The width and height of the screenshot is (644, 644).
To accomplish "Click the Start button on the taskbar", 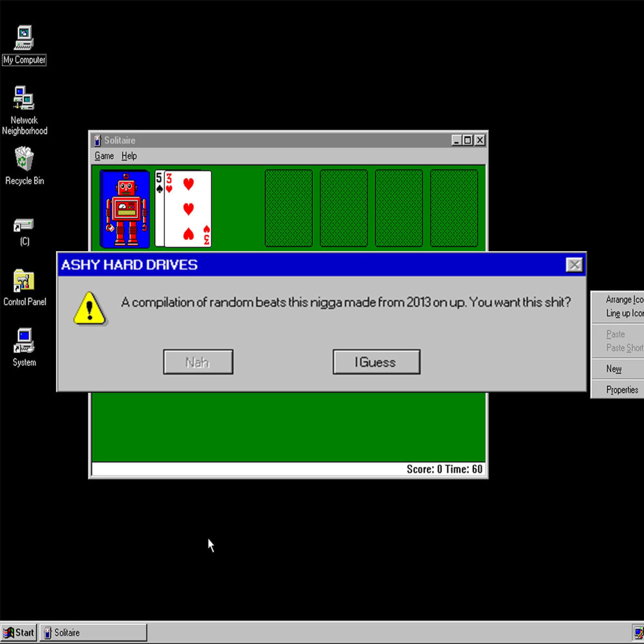I will pos(19,632).
